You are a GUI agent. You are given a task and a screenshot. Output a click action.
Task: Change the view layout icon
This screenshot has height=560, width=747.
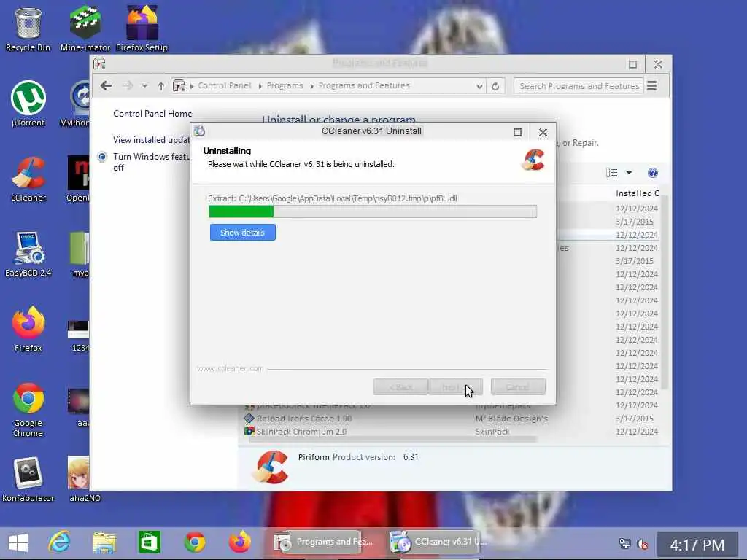click(612, 172)
